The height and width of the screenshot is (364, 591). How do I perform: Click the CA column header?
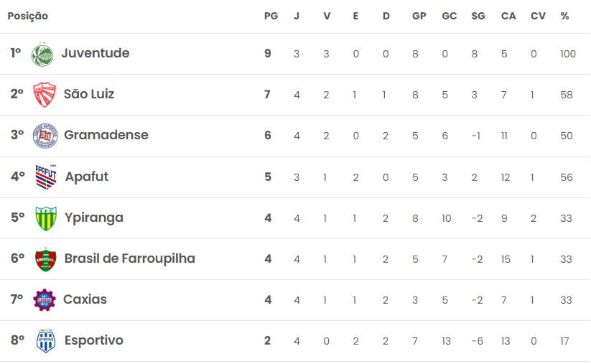(x=508, y=17)
